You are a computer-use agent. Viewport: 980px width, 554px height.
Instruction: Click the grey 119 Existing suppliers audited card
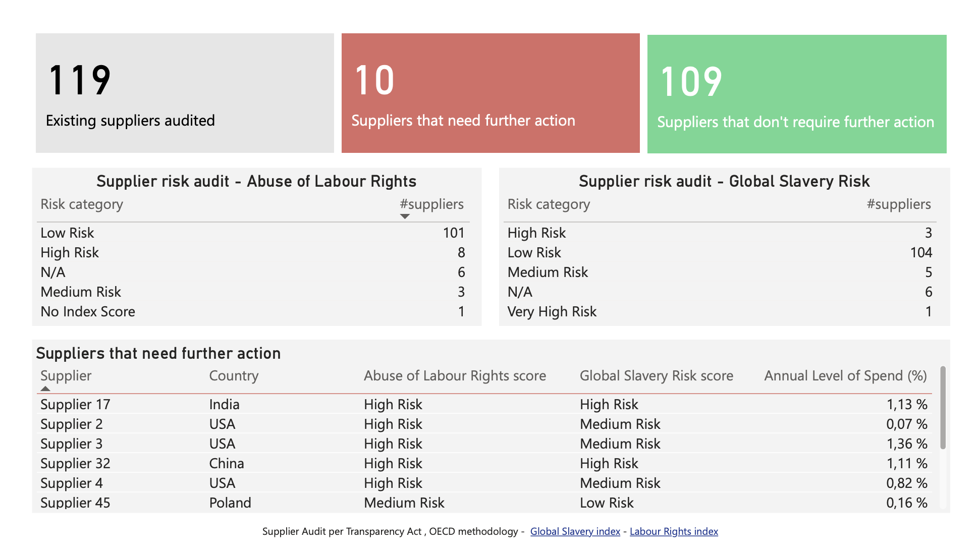(x=185, y=93)
